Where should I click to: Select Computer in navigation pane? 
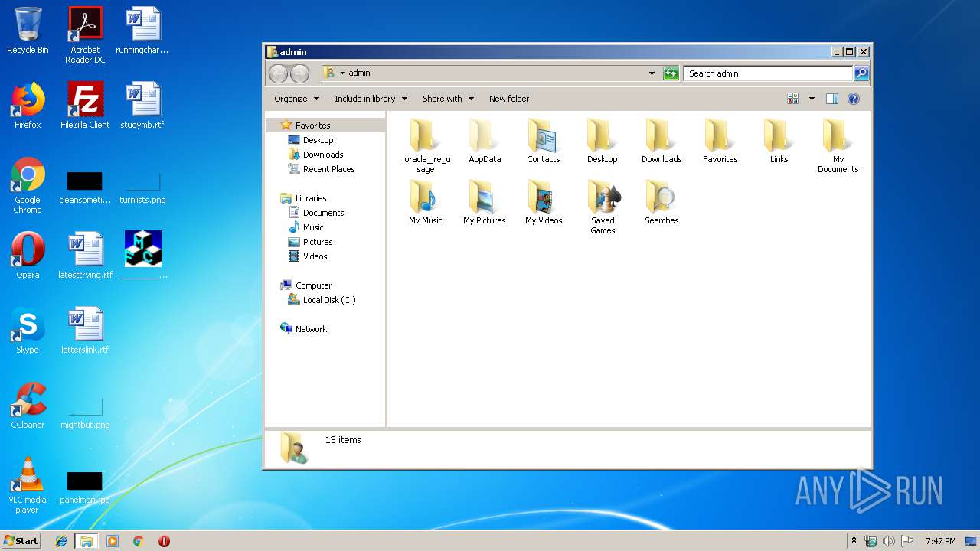tap(313, 285)
